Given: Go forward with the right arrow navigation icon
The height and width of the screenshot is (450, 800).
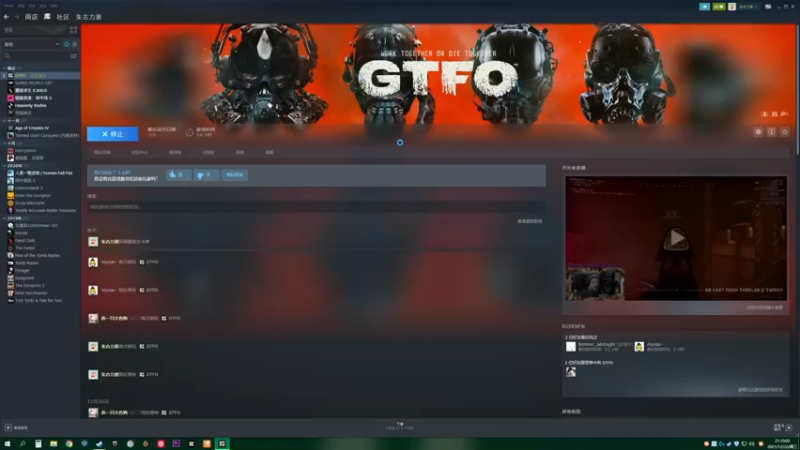Looking at the screenshot, I should pos(16,17).
